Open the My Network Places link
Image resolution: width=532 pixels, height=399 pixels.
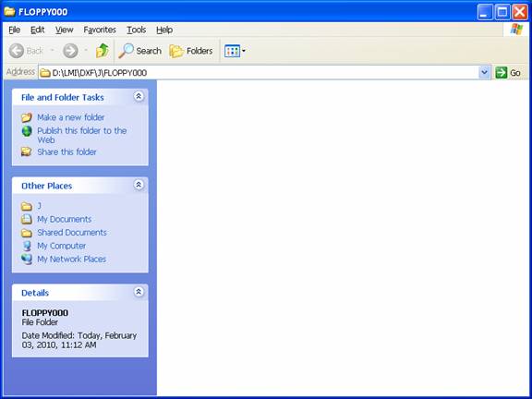[x=72, y=260]
